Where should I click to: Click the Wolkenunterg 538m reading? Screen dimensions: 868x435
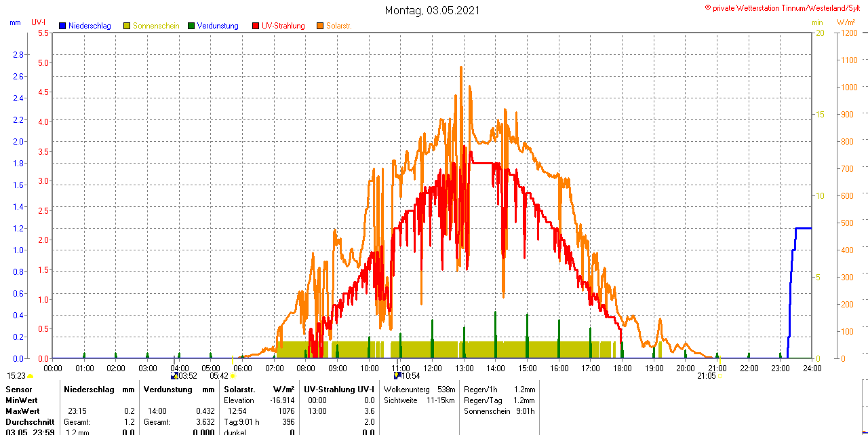(419, 390)
